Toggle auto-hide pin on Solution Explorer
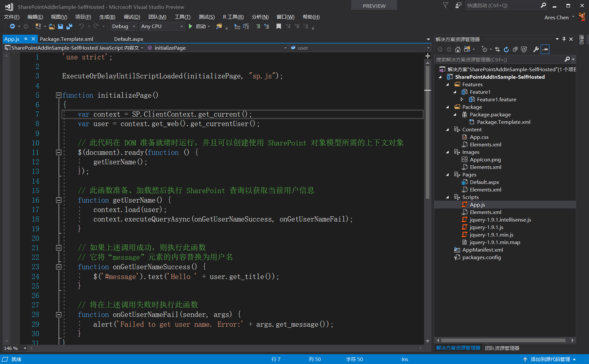The image size is (589, 364). [564, 39]
